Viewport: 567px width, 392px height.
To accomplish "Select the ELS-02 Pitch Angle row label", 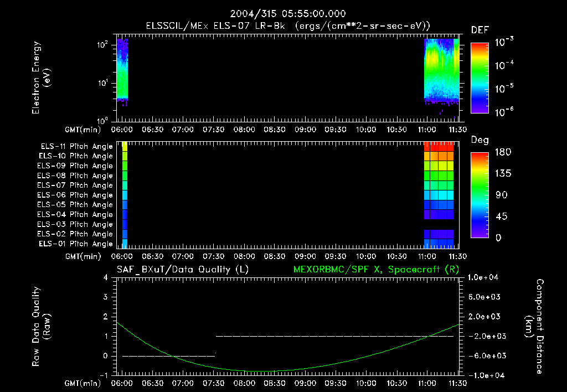I will (x=75, y=234).
